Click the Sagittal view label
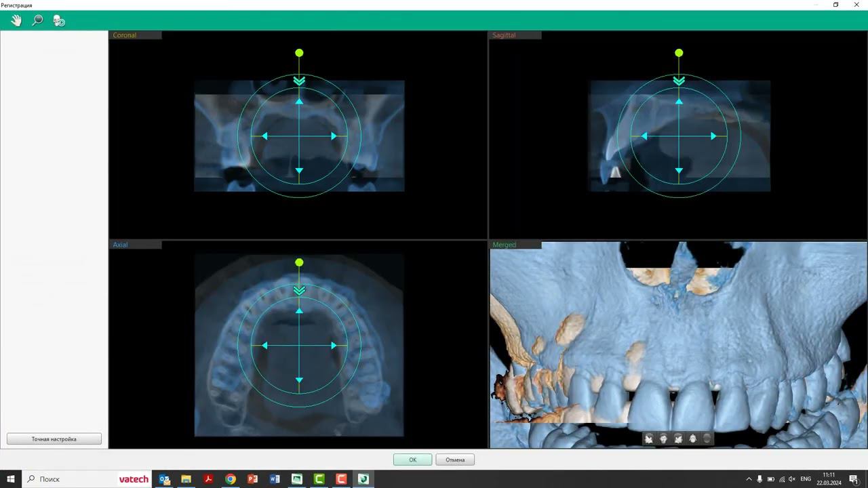The height and width of the screenshot is (488, 868). (x=504, y=35)
